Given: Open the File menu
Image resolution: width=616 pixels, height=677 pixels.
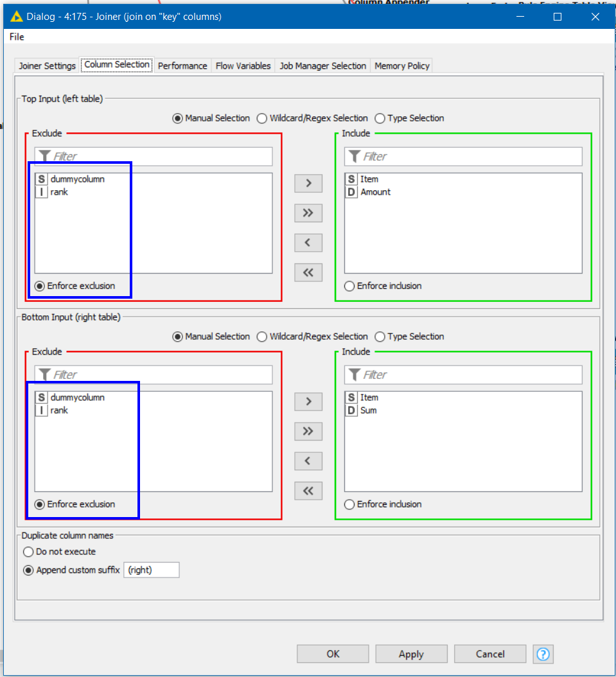Looking at the screenshot, I should (17, 37).
